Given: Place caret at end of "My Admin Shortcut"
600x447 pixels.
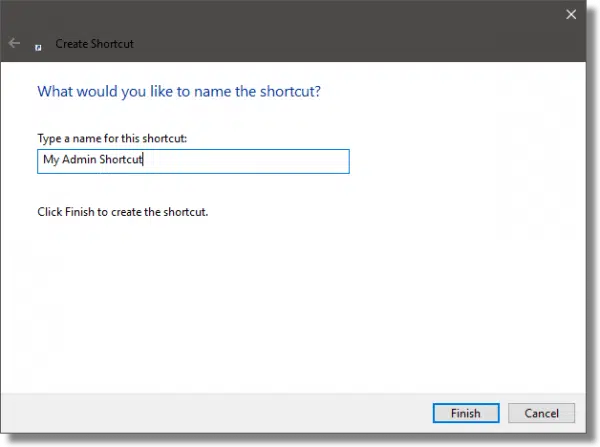Looking at the screenshot, I should [146, 161].
